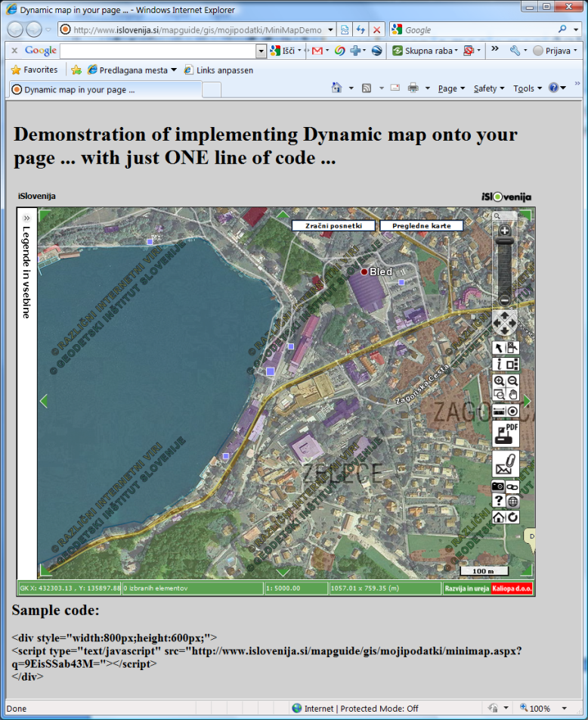Open the Prijava sign-in dropdown
Image resolution: width=588 pixels, height=720 pixels.
pyautogui.click(x=555, y=51)
